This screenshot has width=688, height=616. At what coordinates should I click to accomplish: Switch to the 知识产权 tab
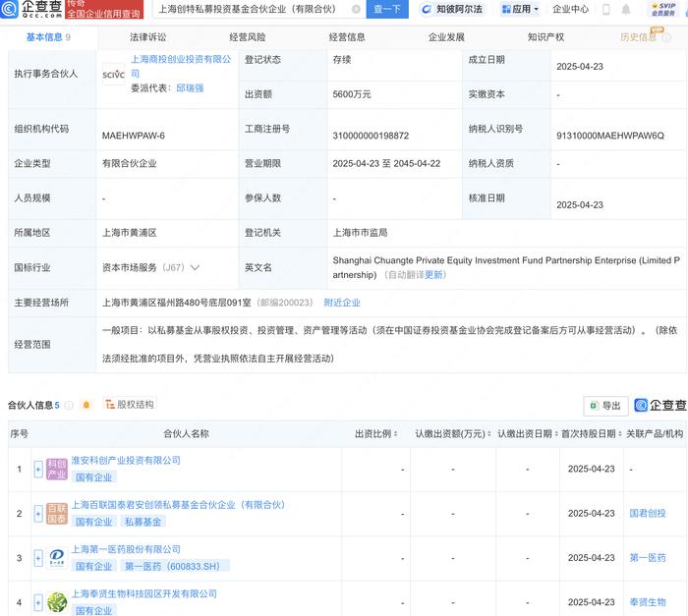(545, 37)
